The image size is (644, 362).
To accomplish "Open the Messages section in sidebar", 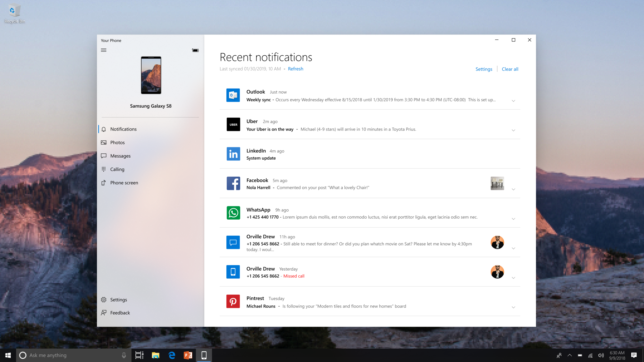I will (x=120, y=156).
